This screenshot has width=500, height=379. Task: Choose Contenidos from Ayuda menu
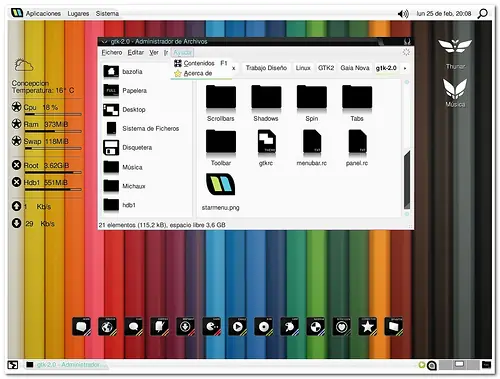tap(201, 63)
